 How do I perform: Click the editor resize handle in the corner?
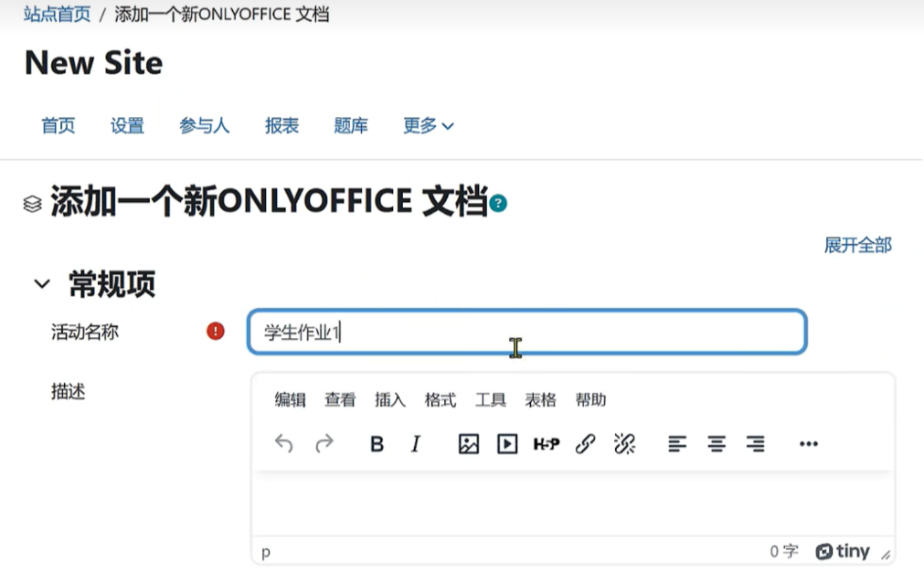tap(886, 555)
